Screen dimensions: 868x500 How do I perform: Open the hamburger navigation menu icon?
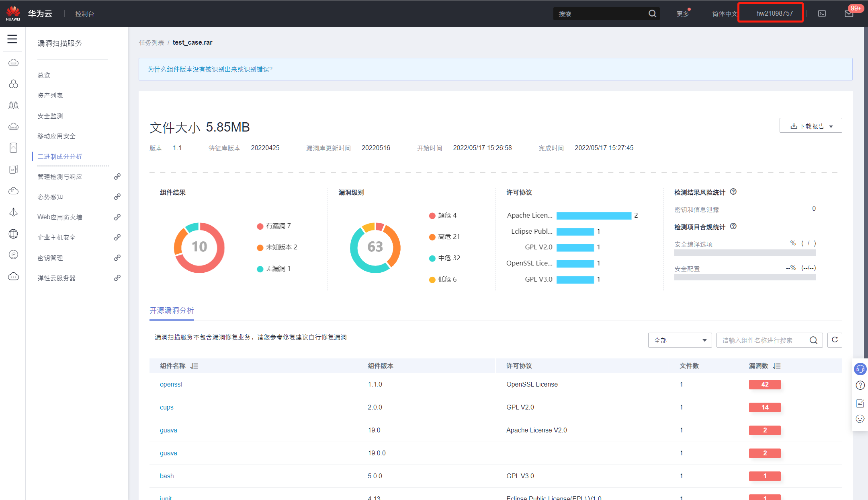point(12,39)
